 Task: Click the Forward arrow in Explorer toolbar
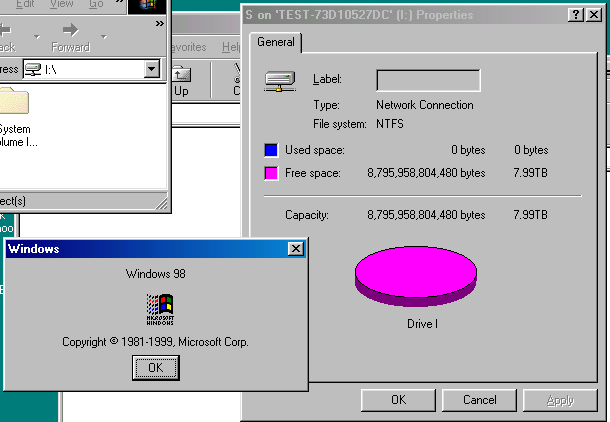pos(70,37)
